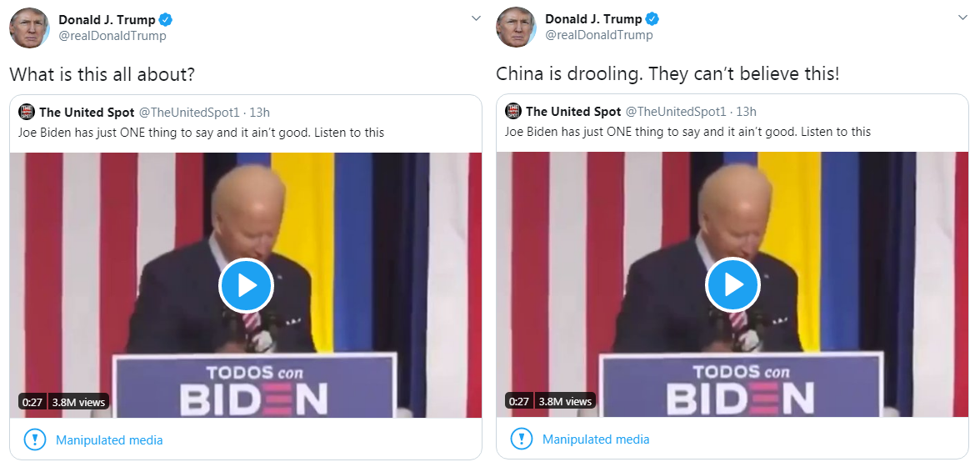Viewport: 980px width, 467px height.
Task: Play the video in the left tweet
Action: point(247,285)
